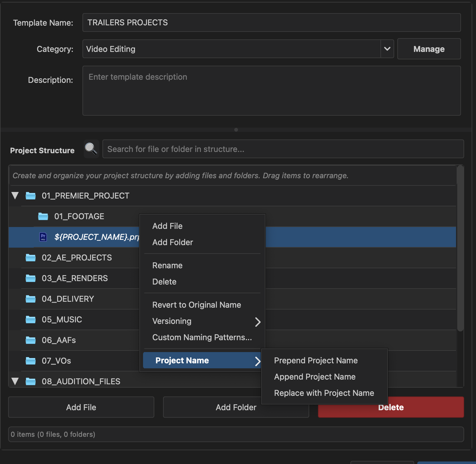Click the 07_VOs folder icon
This screenshot has height=464, width=476.
tap(30, 361)
